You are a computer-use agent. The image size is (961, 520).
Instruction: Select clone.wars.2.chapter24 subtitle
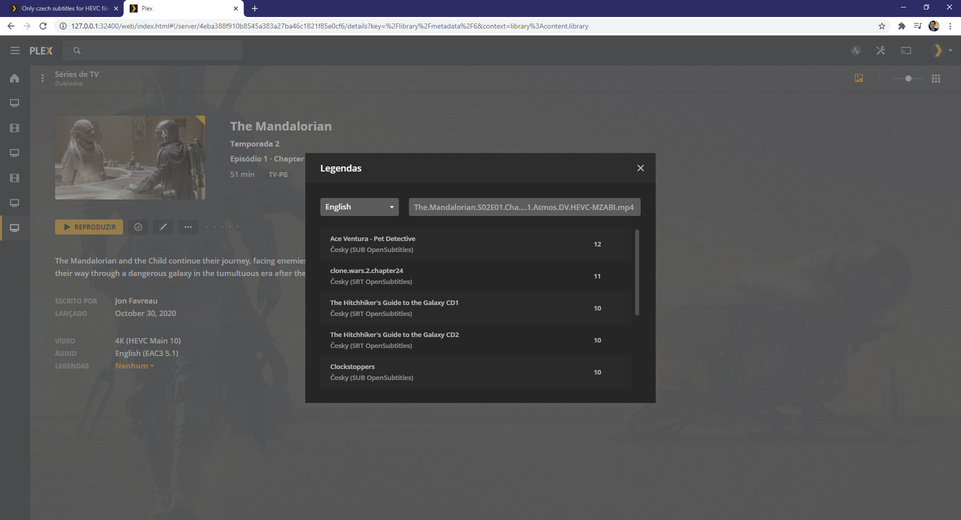pos(476,276)
